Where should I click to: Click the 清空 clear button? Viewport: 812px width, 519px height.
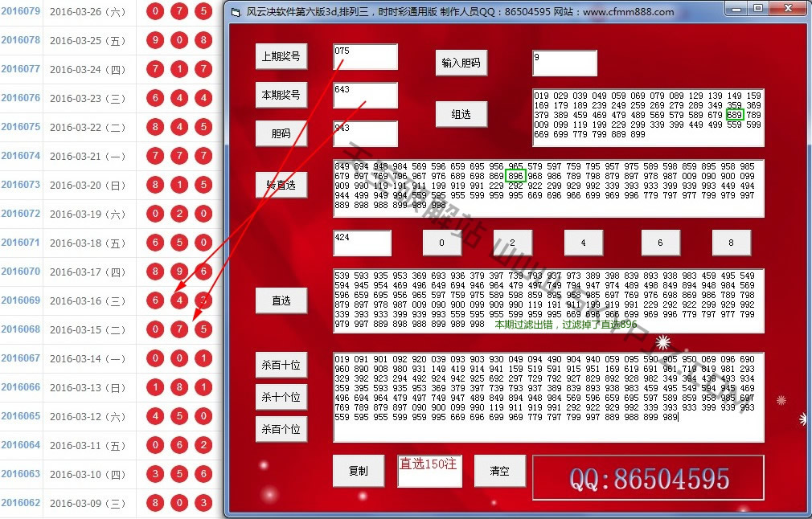[499, 471]
